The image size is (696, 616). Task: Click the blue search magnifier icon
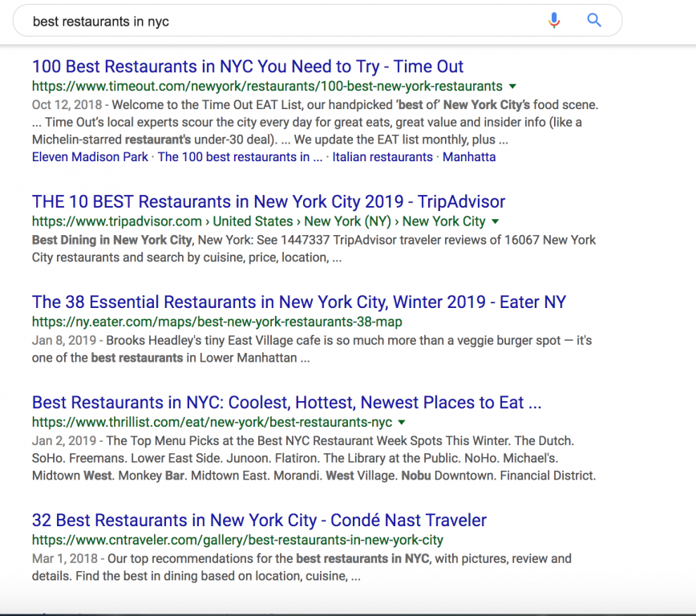pyautogui.click(x=594, y=20)
